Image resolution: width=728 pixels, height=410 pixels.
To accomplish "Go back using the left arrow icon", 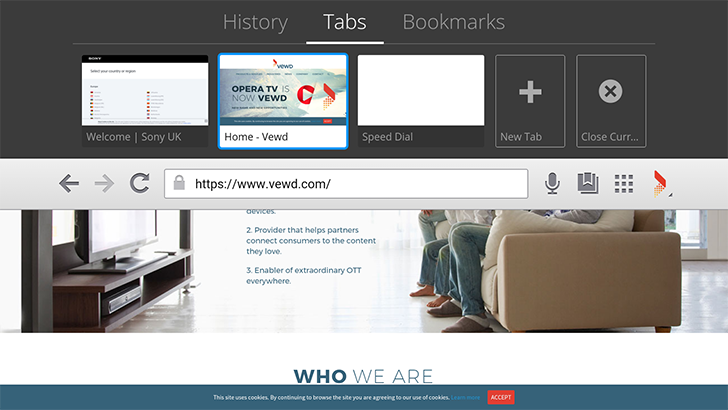I will click(69, 183).
